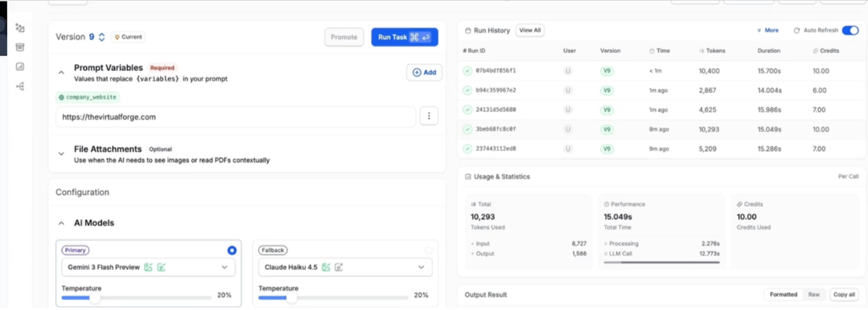Click the edit icon next to Gemini 3 Flash Preview
Viewport: 868px width, 310px height.
pos(161,267)
